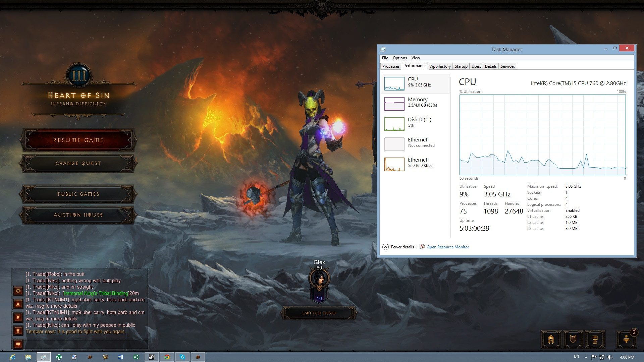
Task: Click the Fewer details collapse arrow
Action: point(386,247)
